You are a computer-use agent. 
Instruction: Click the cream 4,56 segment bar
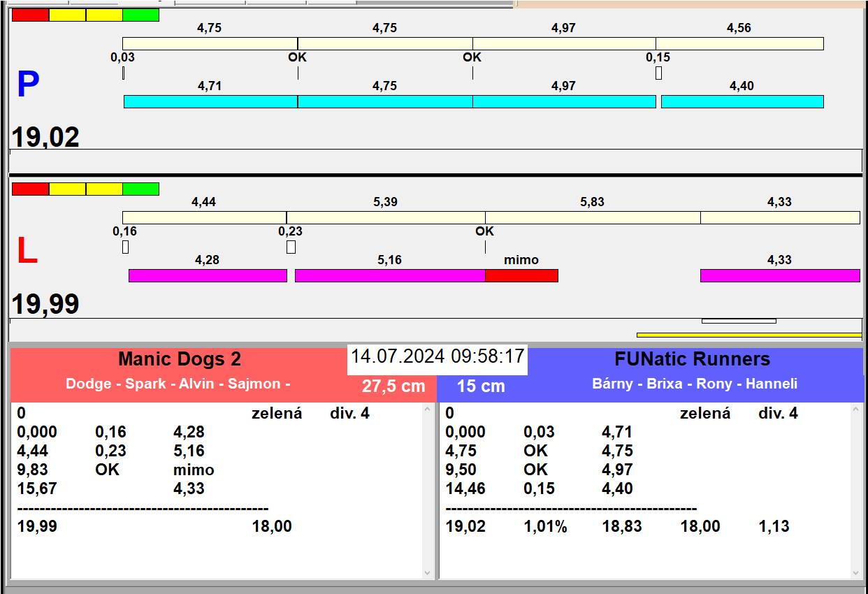[x=739, y=44]
